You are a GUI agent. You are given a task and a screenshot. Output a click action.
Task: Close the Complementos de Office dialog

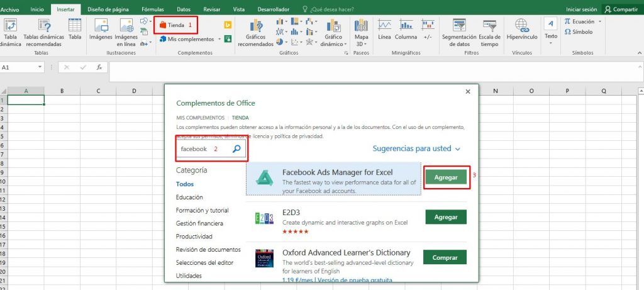point(468,92)
